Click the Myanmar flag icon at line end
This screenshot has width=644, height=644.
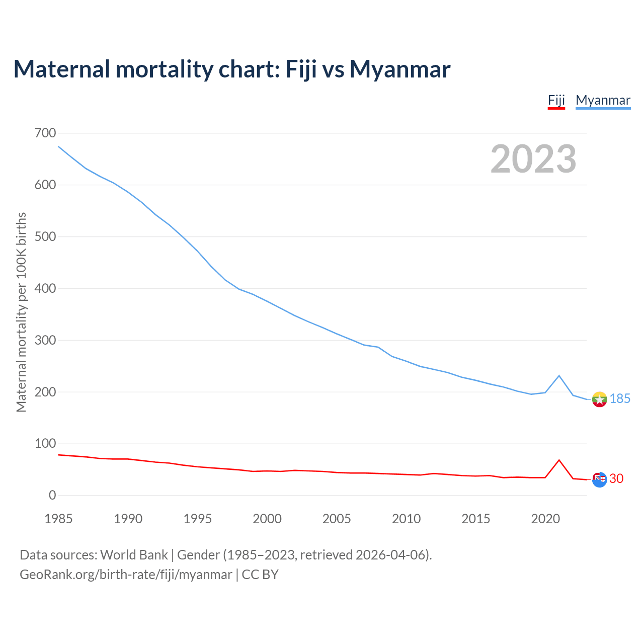point(599,399)
